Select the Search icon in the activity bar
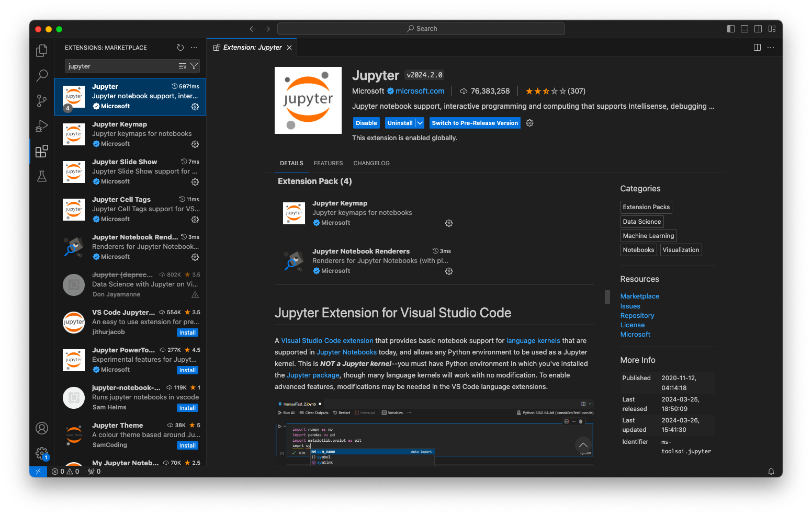 (x=41, y=76)
